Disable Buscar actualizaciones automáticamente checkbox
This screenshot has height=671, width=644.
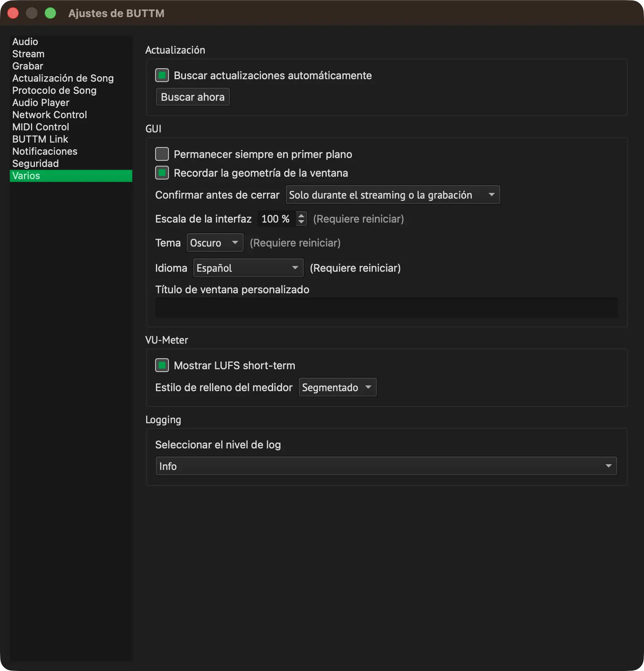[162, 76]
